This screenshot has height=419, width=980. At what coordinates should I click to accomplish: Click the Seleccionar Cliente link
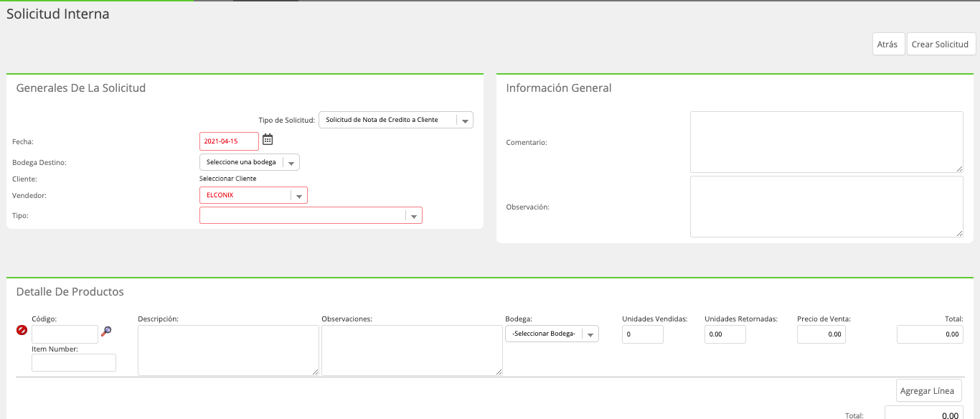(x=227, y=179)
